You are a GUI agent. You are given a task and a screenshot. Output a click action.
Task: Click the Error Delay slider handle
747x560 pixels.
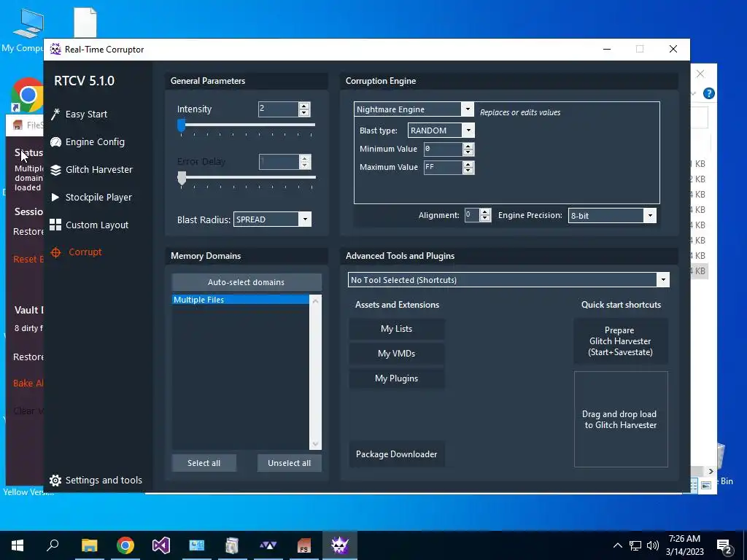pyautogui.click(x=182, y=178)
